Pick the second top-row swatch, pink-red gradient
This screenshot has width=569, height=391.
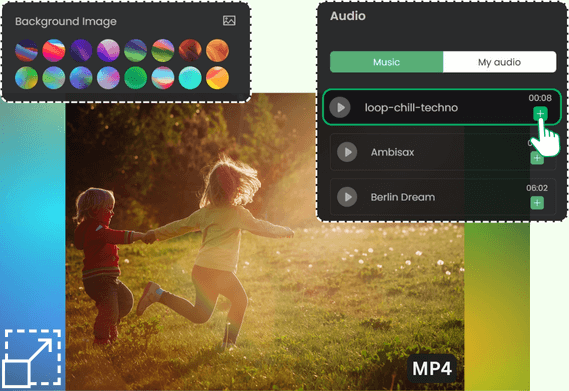coord(54,50)
